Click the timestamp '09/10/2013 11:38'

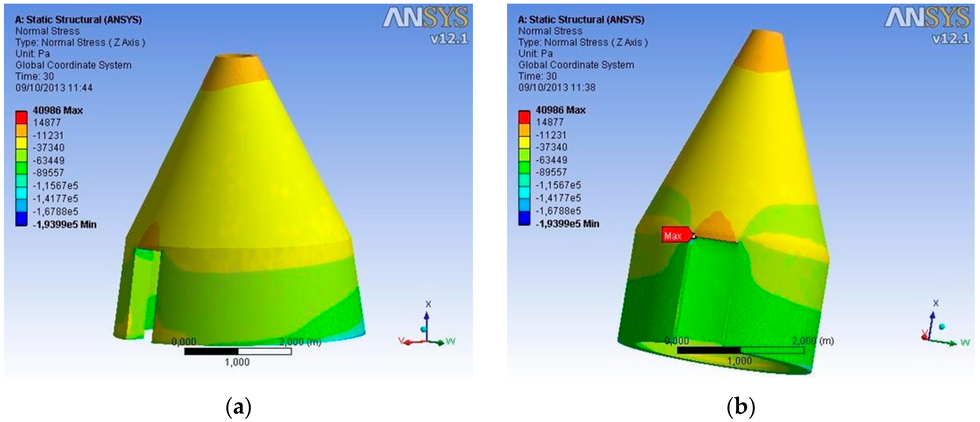coord(557,88)
